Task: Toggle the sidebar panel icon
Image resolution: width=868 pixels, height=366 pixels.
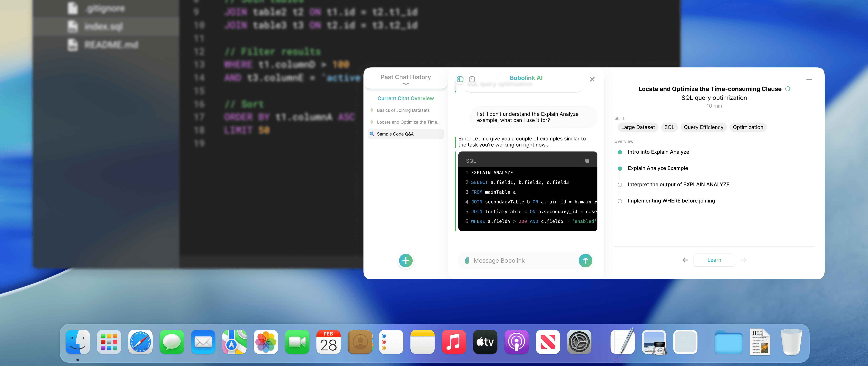Action: pyautogui.click(x=460, y=79)
